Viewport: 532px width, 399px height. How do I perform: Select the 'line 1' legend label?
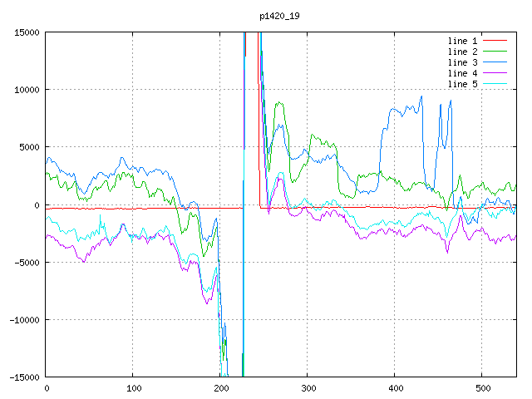462,41
